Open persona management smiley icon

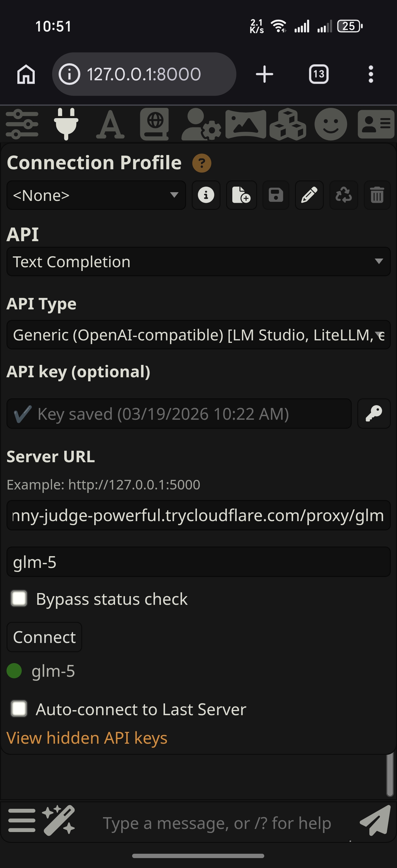(331, 124)
